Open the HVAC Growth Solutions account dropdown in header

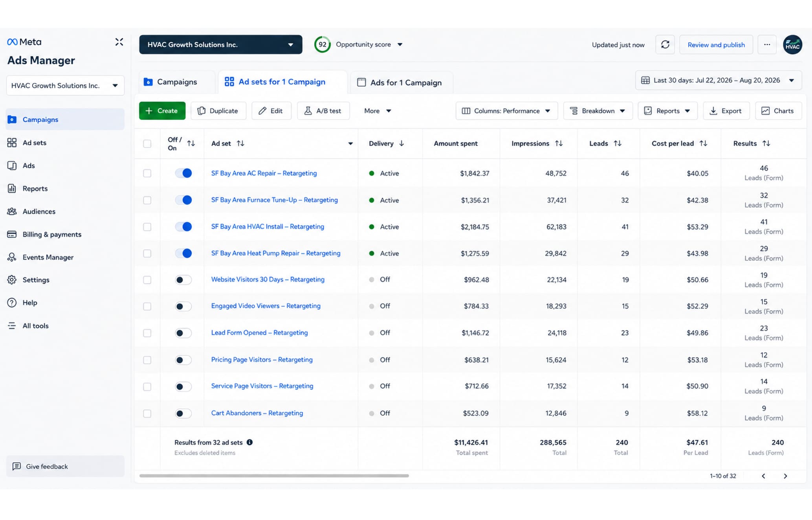[x=221, y=44]
